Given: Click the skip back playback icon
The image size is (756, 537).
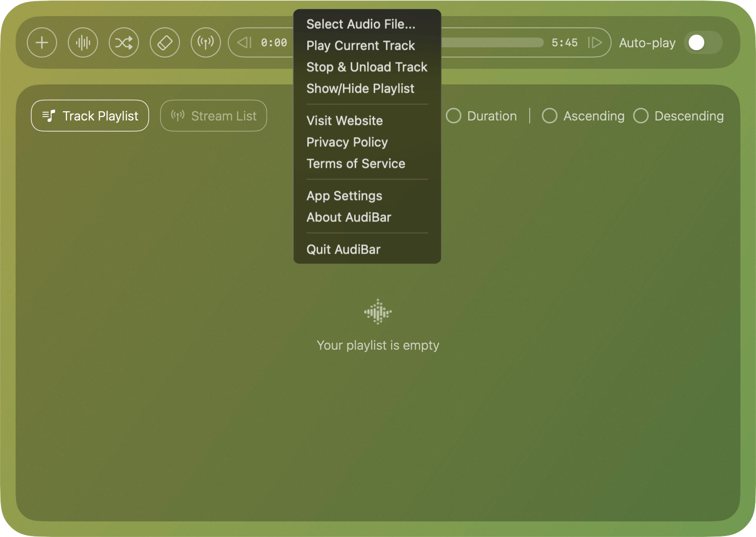Looking at the screenshot, I should click(x=244, y=42).
